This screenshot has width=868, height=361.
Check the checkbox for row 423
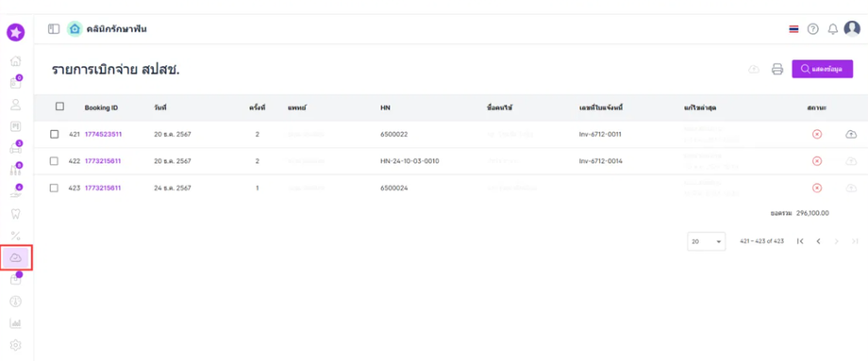55,188
